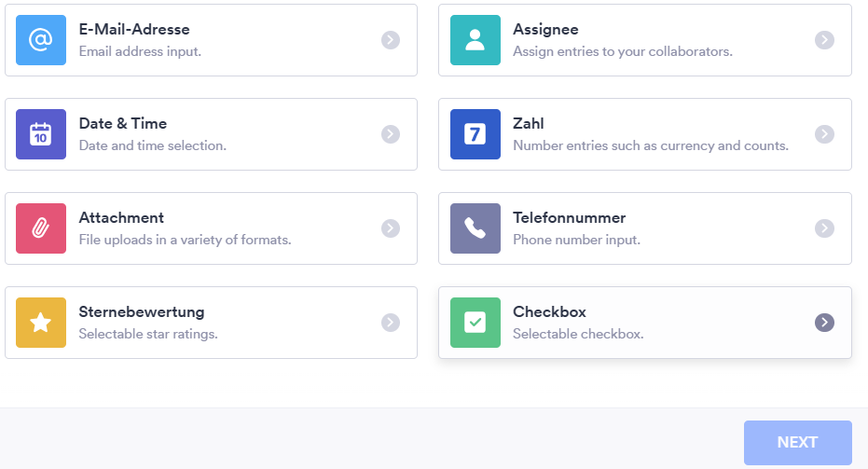Pick the 'Email address input.' description text
This screenshot has width=868, height=469.
140,51
